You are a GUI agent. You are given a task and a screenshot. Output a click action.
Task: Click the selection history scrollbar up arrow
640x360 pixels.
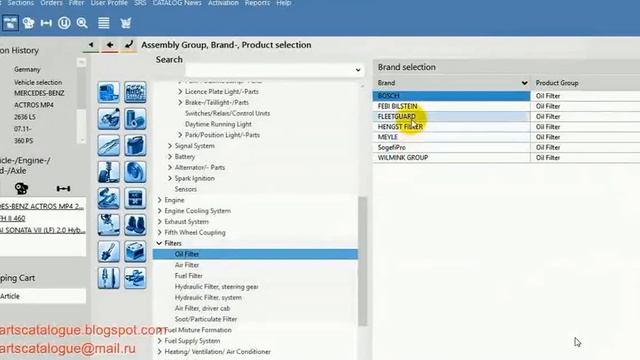click(81, 62)
